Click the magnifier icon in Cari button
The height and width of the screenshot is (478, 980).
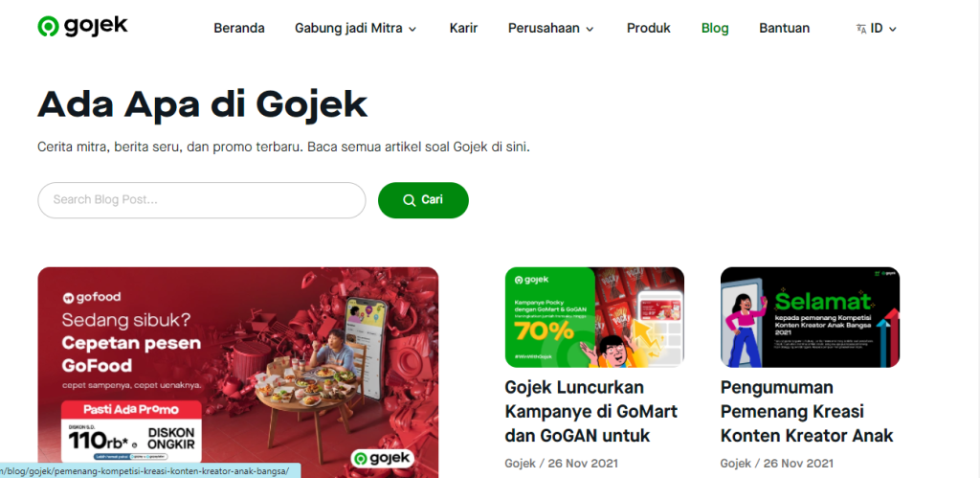tap(410, 200)
